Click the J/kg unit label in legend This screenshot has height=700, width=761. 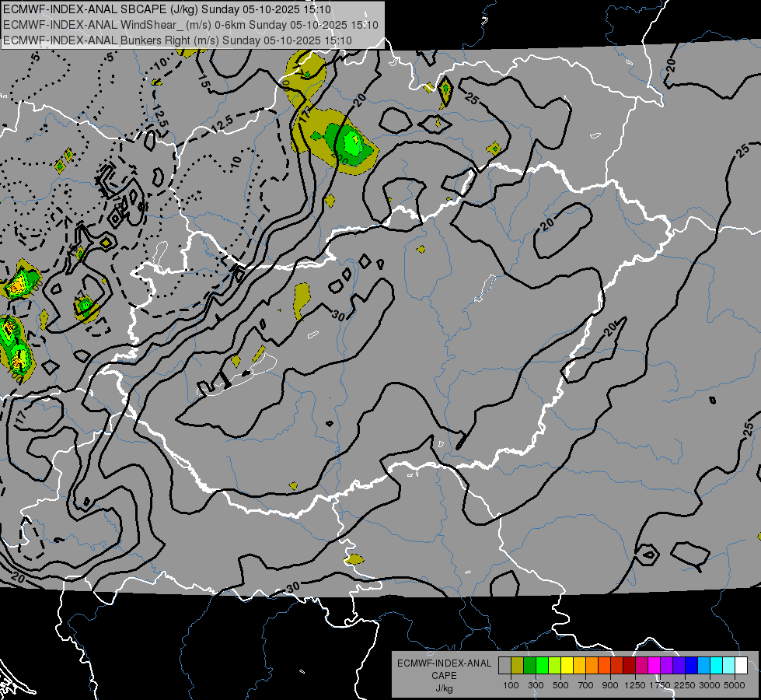click(x=444, y=688)
